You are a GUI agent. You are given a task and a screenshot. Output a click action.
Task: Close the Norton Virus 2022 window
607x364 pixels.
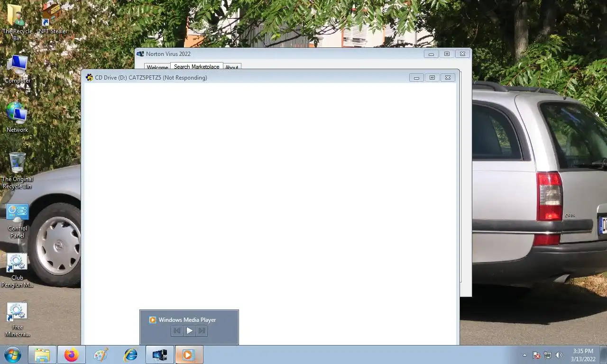[x=462, y=54]
